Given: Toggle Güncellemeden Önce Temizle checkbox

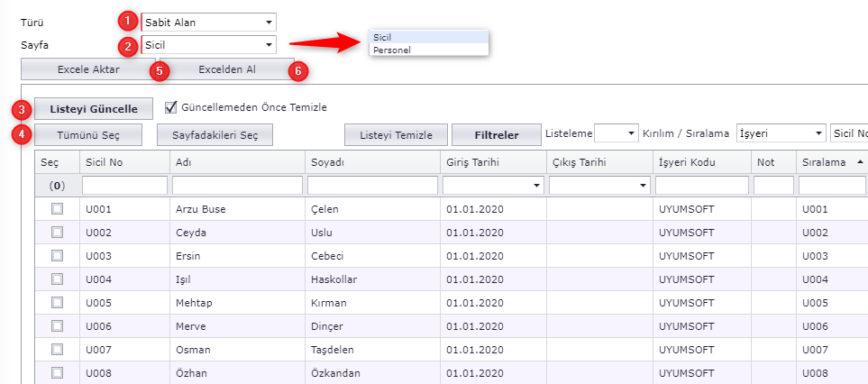Looking at the screenshot, I should (172, 107).
